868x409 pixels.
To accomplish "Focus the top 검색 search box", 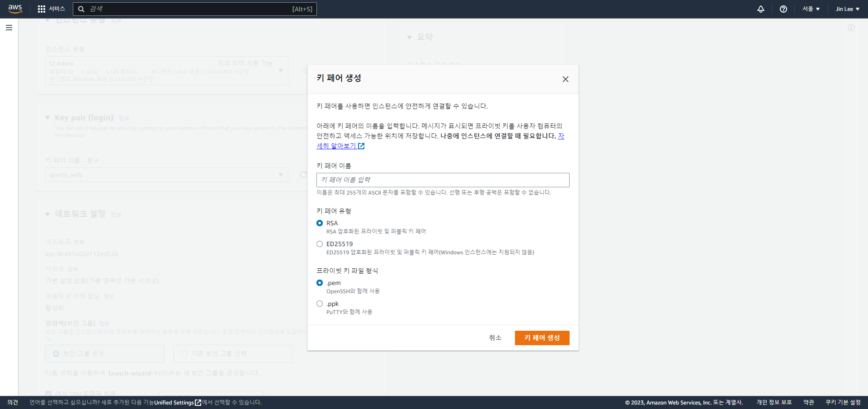I will tap(195, 9).
